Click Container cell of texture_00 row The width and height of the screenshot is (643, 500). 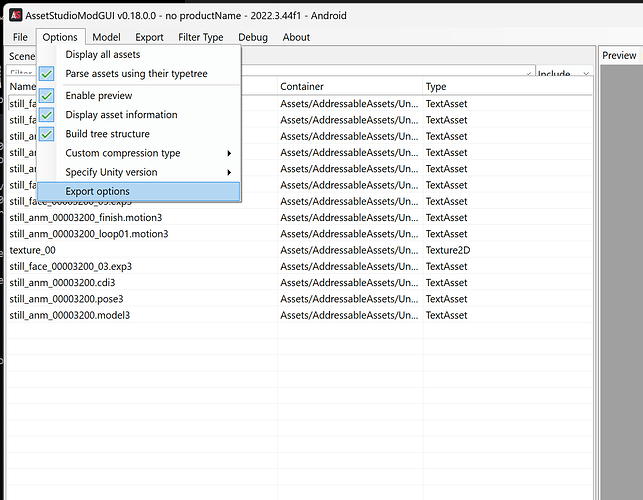pos(349,250)
